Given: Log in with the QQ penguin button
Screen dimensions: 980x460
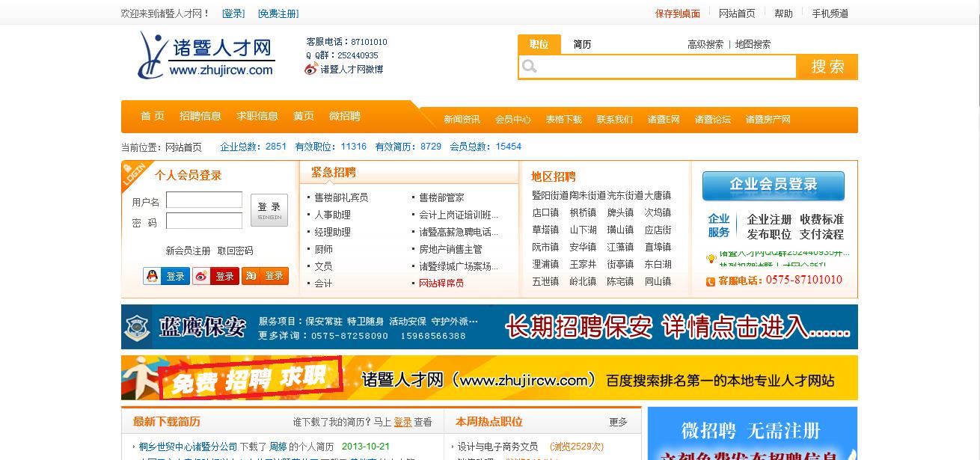Looking at the screenshot, I should click(x=165, y=276).
